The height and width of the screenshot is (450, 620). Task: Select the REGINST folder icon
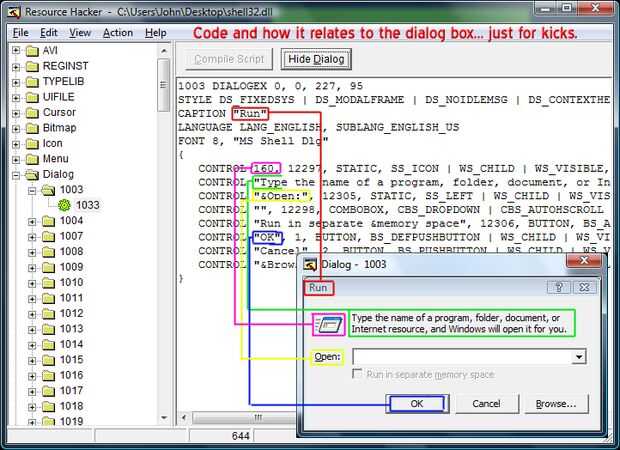(x=32, y=66)
